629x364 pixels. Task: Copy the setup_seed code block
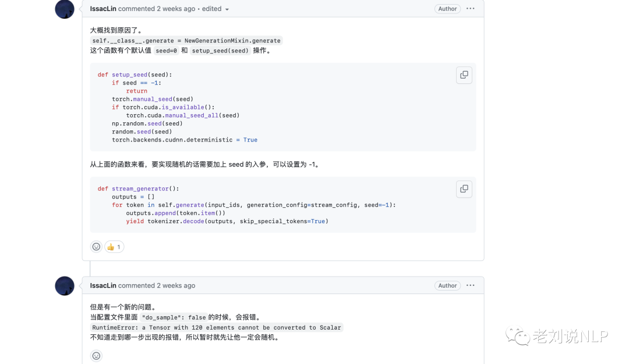[x=464, y=75]
